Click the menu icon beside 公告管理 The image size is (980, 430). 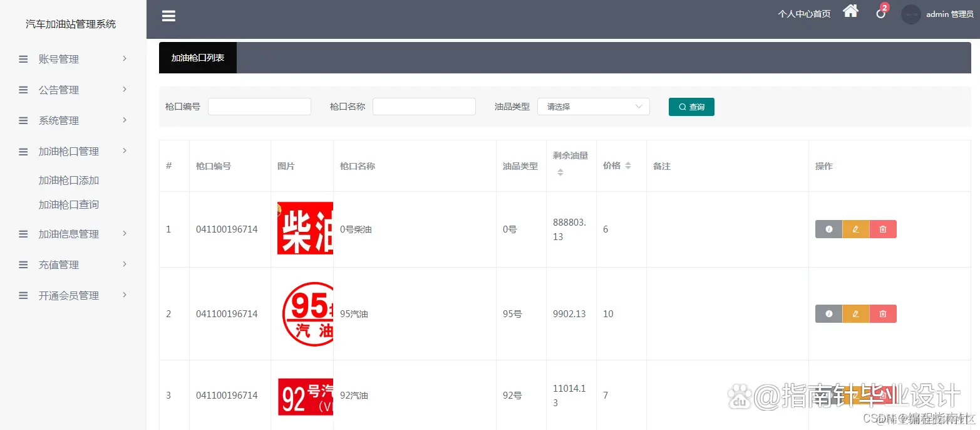23,90
